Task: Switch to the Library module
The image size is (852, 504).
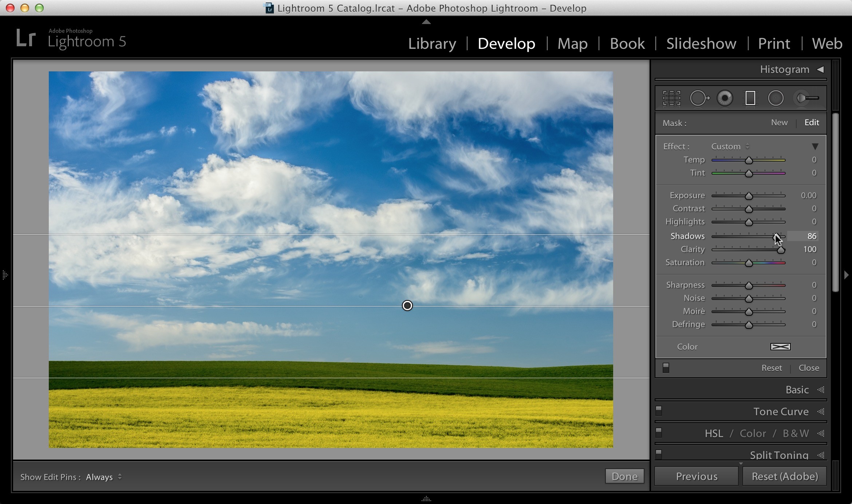Action: [432, 43]
